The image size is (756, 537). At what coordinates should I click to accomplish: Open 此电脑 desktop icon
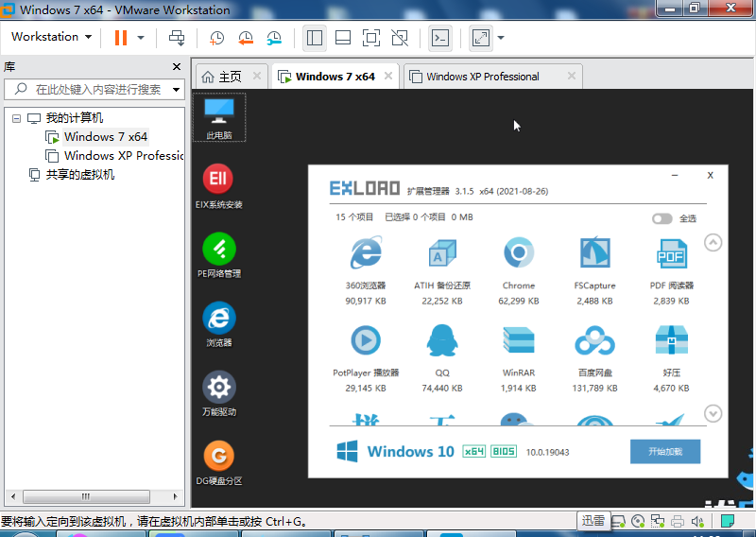(x=219, y=118)
